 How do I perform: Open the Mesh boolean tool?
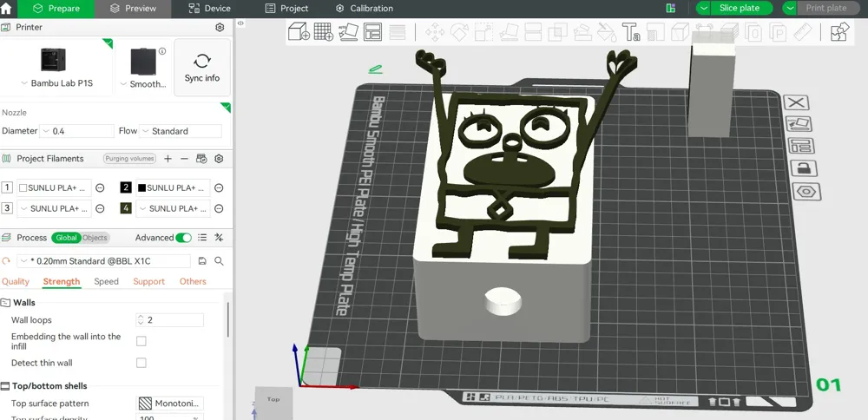click(557, 31)
